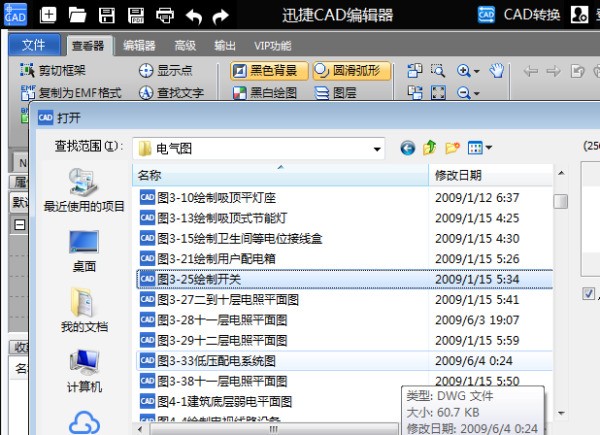Select file 图4-1建筑底层弱电平面图
Image resolution: width=600 pixels, height=435 pixels.
[216, 401]
